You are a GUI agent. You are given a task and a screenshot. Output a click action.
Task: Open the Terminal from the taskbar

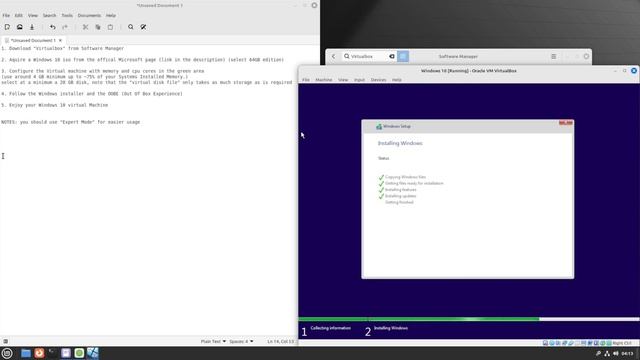tap(52, 353)
